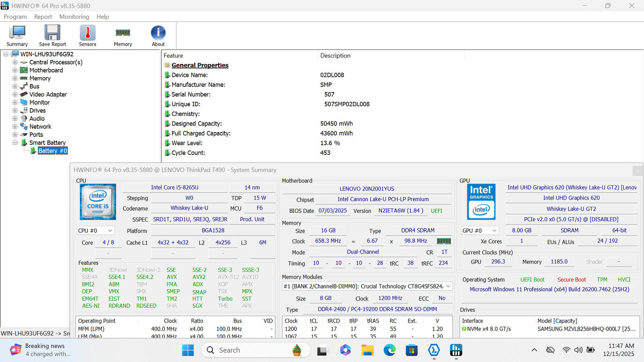Screen dimensions: 644x362
Task: Click the Windows Start button
Action: (188, 350)
